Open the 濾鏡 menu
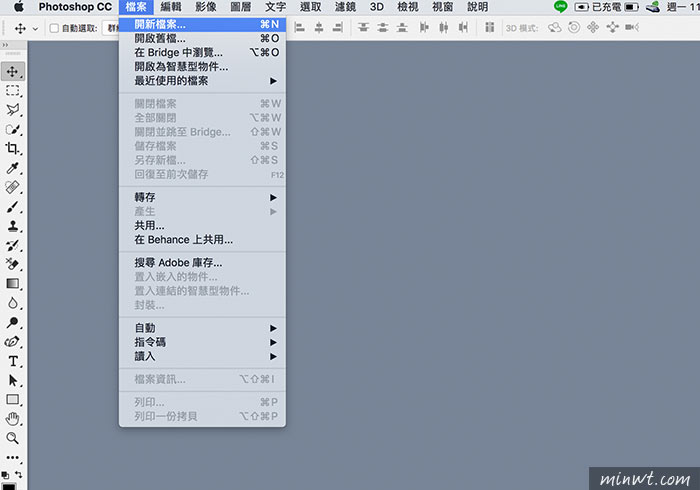The width and height of the screenshot is (700, 490). click(345, 7)
